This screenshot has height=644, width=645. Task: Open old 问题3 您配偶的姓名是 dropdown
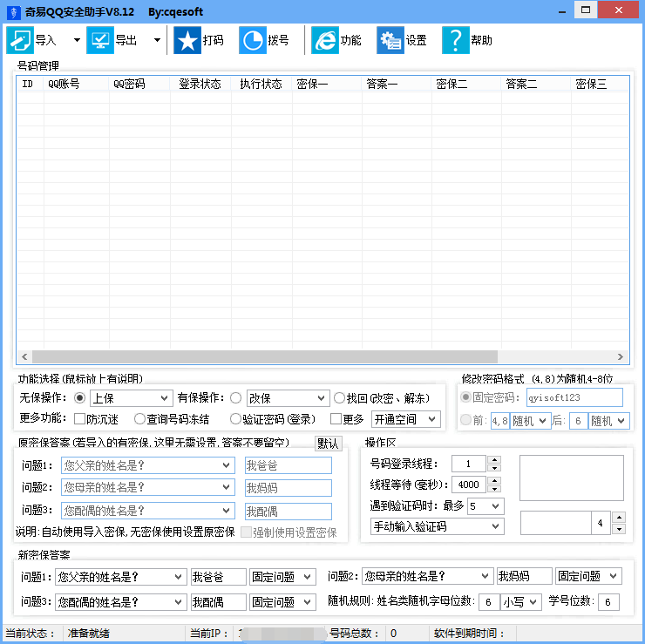(x=148, y=511)
